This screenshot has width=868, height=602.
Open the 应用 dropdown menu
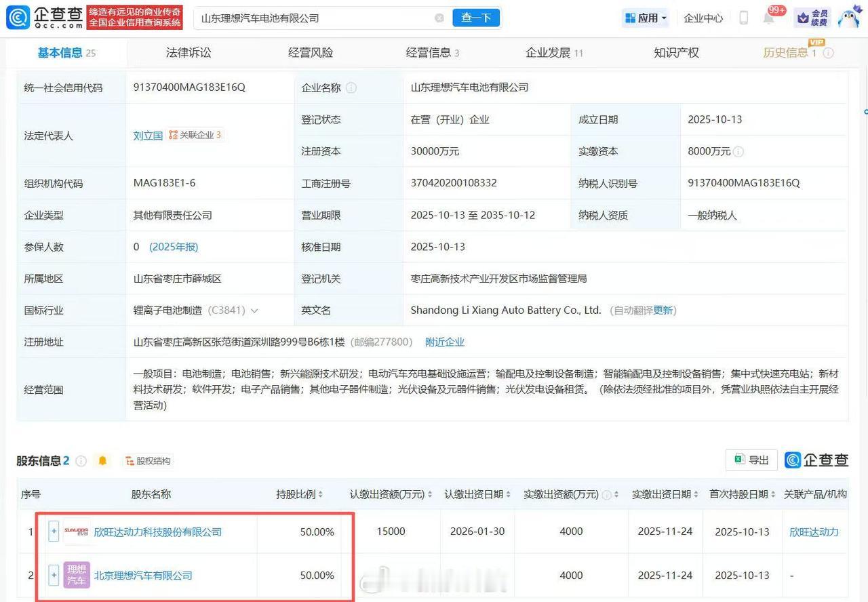tap(646, 18)
